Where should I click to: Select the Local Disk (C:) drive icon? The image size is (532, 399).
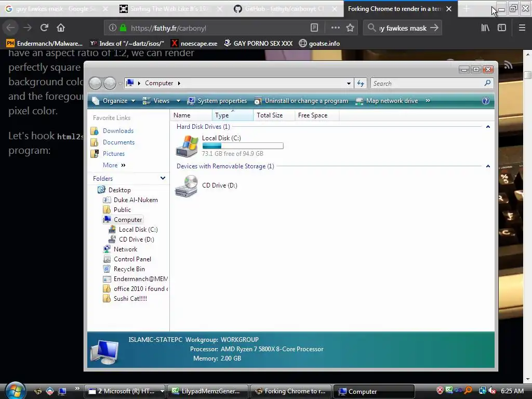[x=187, y=146]
